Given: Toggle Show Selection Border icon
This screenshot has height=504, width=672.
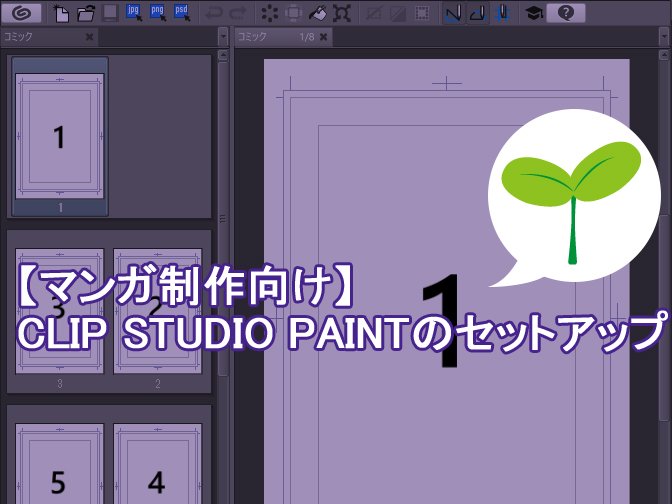Looking at the screenshot, I should 422,13.
